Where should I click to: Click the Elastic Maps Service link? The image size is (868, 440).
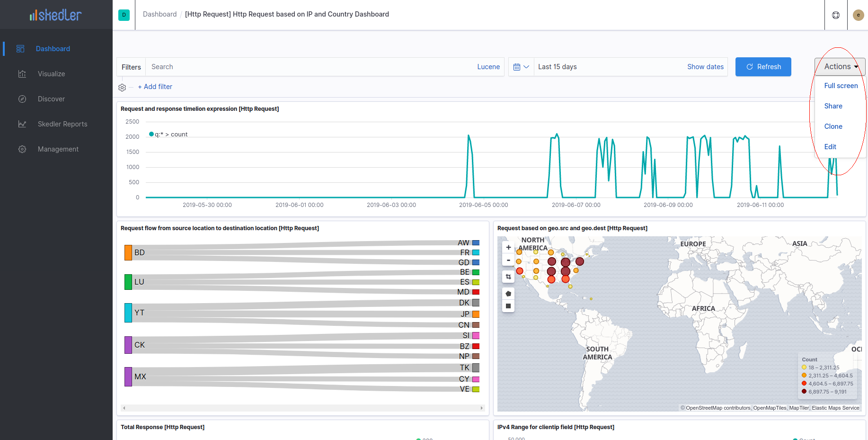click(x=835, y=408)
